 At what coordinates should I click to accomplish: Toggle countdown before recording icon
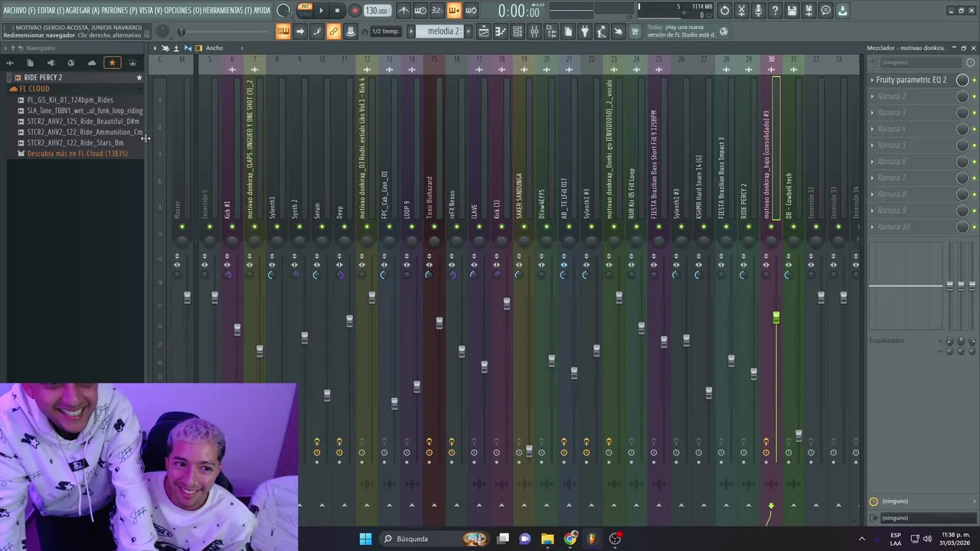tap(436, 11)
